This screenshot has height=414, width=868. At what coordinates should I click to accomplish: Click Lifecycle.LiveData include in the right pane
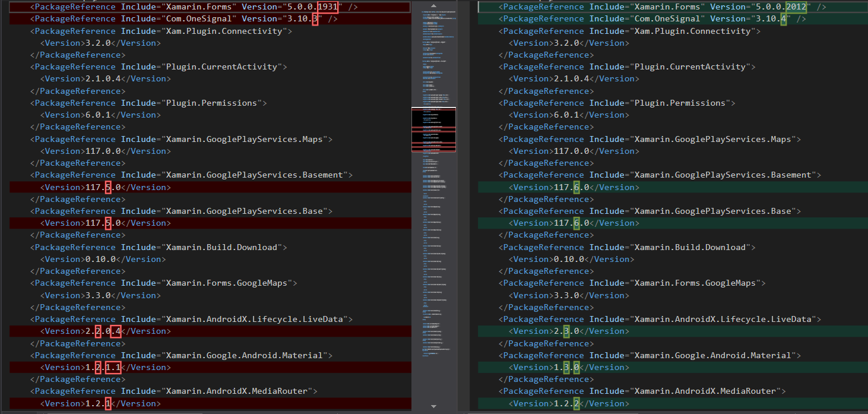tap(660, 319)
